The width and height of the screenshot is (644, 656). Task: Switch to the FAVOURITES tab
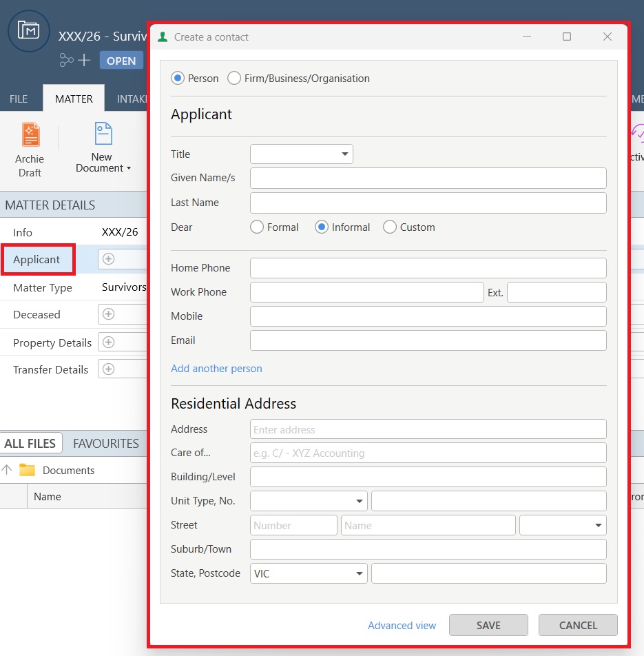106,444
